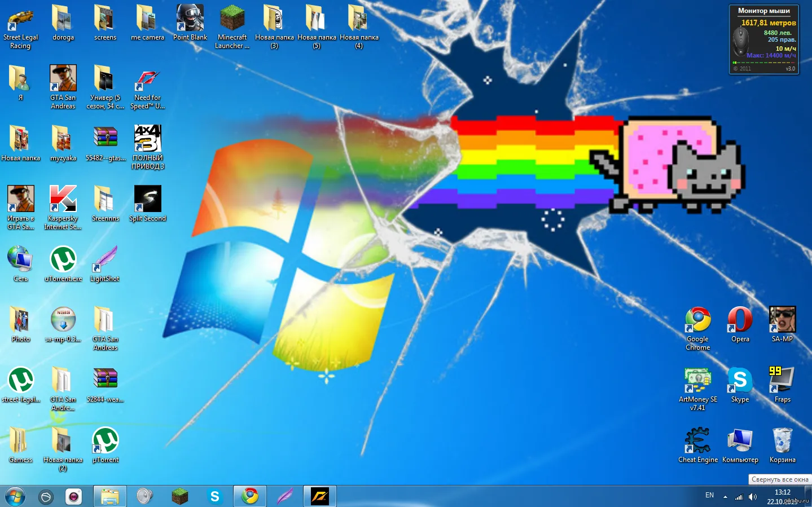Open Новая папка (3) folder
The height and width of the screenshot is (507, 812).
274,27
